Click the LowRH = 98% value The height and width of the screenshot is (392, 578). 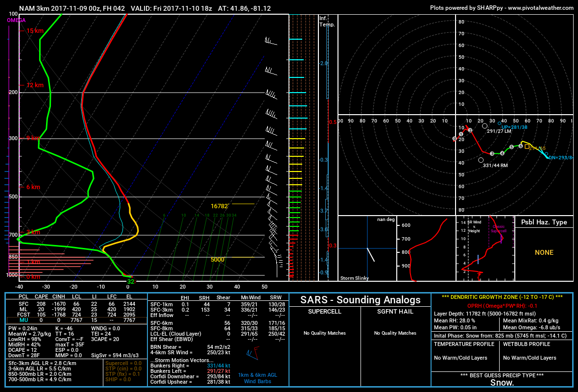coord(24,339)
